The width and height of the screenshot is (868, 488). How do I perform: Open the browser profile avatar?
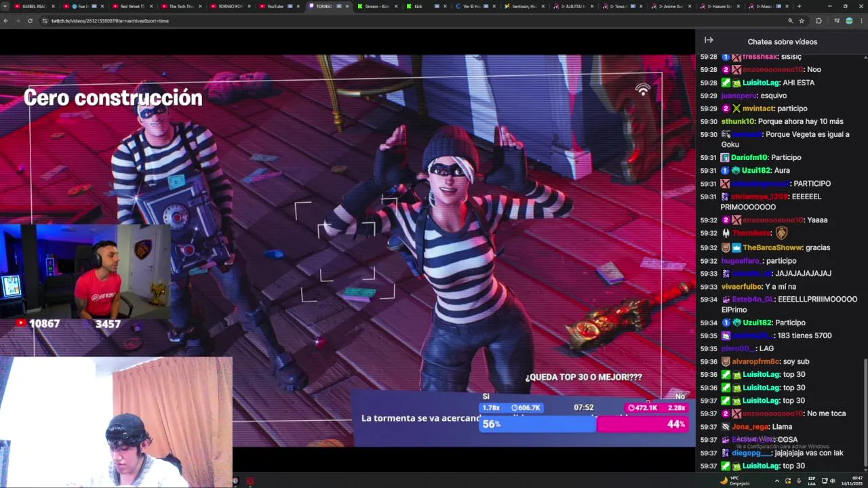tap(849, 21)
